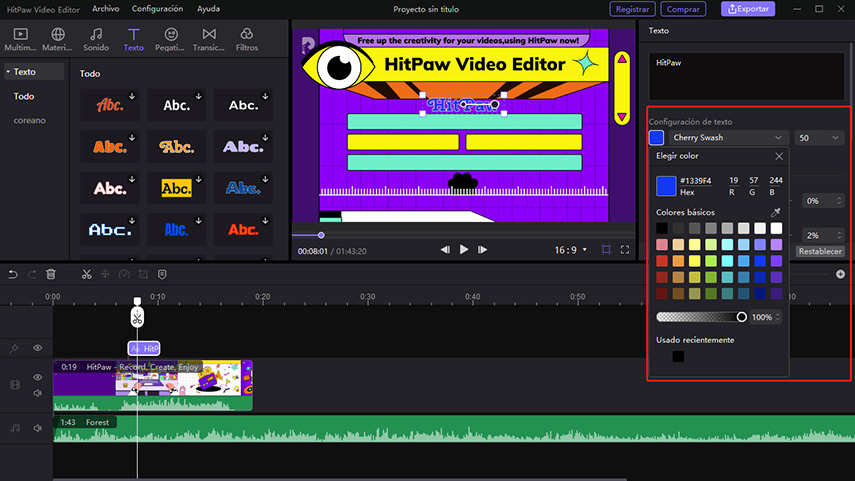Play the preview video
The image size is (855, 481).
point(463,249)
